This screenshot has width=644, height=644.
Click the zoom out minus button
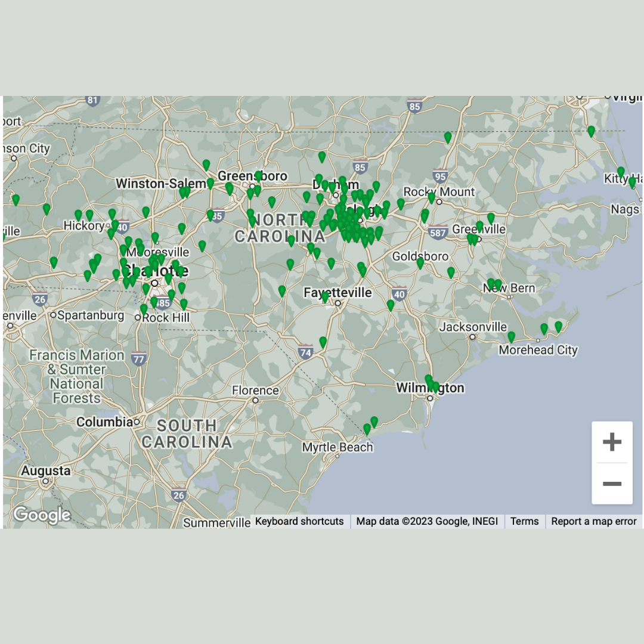612,484
